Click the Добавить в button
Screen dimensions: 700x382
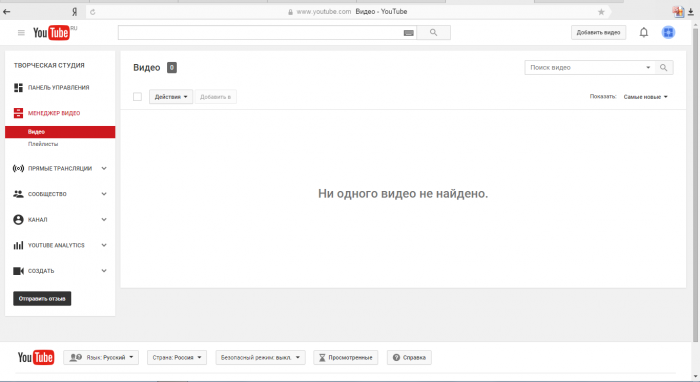click(215, 97)
